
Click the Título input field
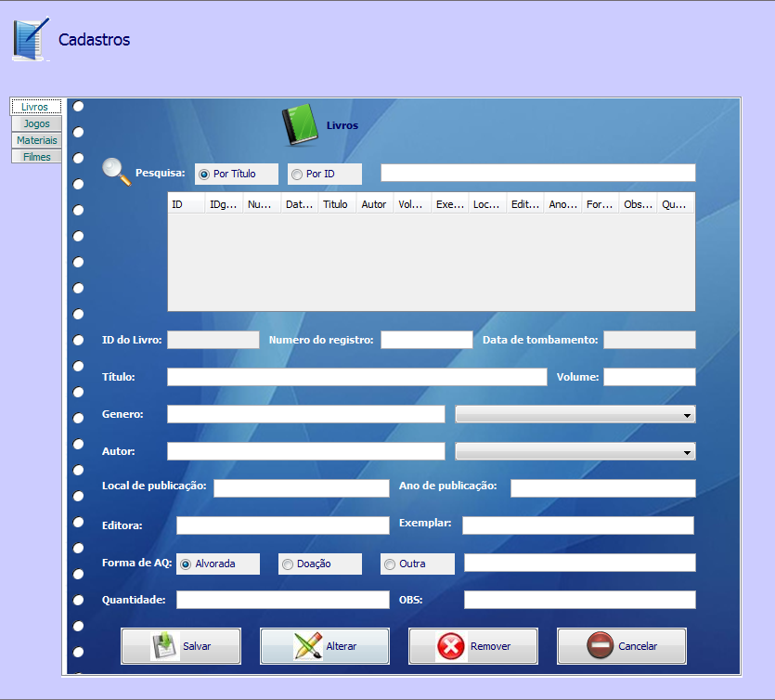pyautogui.click(x=356, y=377)
